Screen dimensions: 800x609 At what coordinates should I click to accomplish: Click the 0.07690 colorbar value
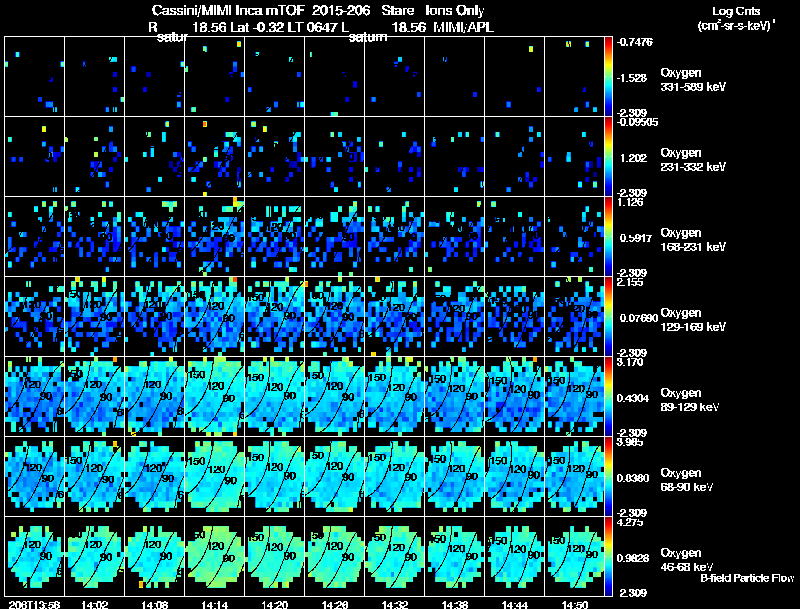[639, 318]
